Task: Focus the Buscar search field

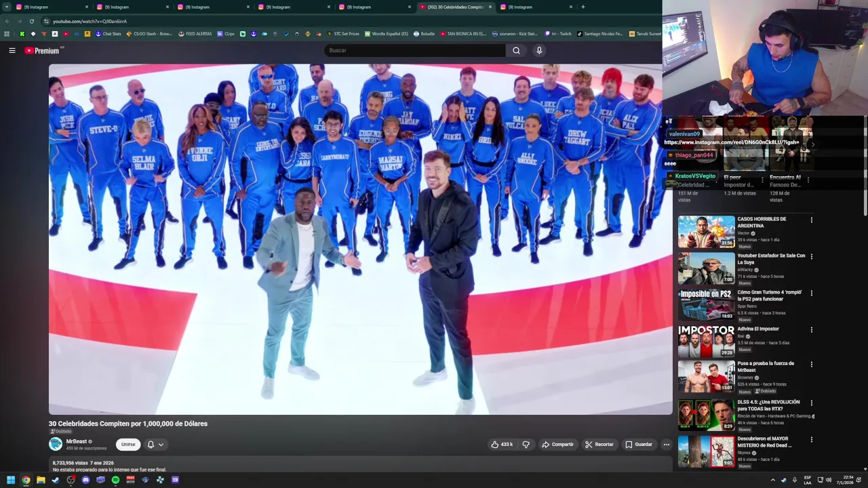Action: pos(414,50)
